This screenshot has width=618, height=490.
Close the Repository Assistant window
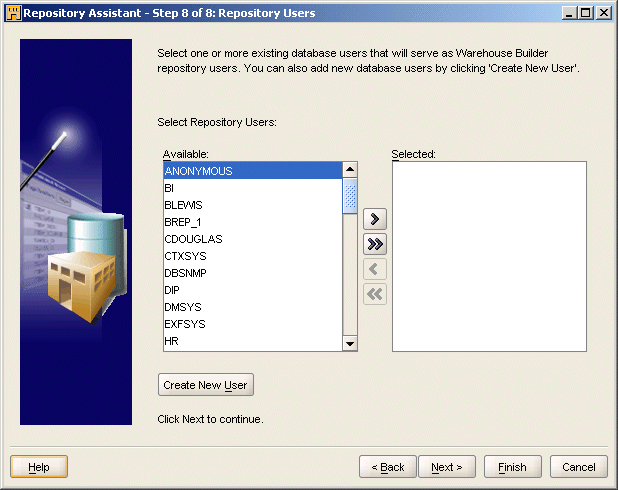pos(604,13)
